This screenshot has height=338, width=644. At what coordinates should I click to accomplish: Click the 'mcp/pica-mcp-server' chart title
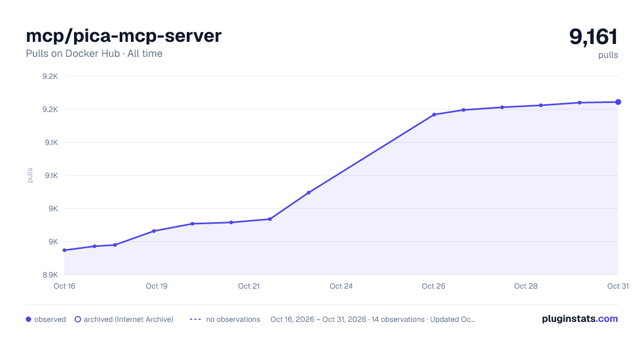123,36
